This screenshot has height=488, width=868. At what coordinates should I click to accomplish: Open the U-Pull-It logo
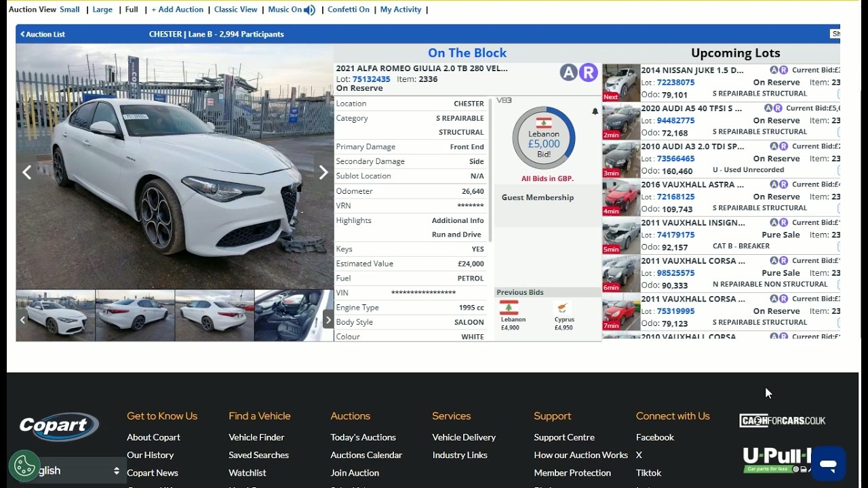[777, 460]
